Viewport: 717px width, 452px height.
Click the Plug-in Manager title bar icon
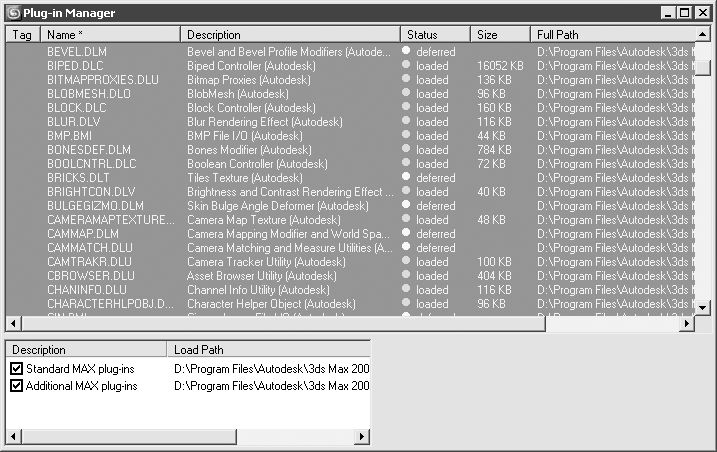tap(12, 13)
